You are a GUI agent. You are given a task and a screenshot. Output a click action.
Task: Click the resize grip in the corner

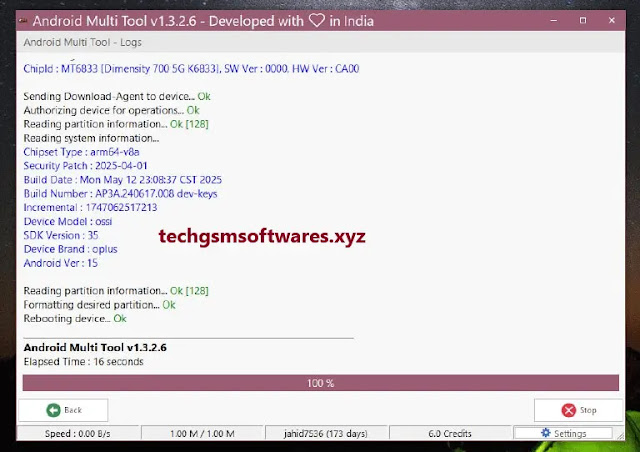[620, 436]
